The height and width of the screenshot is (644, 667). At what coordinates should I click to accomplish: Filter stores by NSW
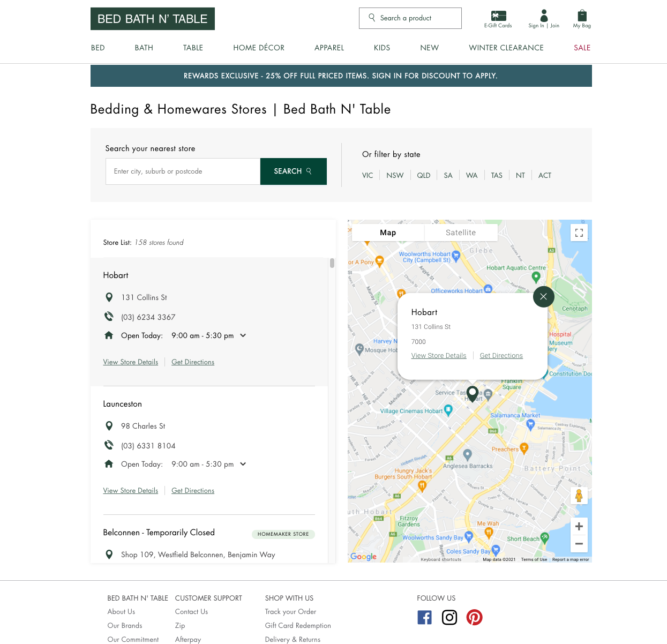(395, 175)
